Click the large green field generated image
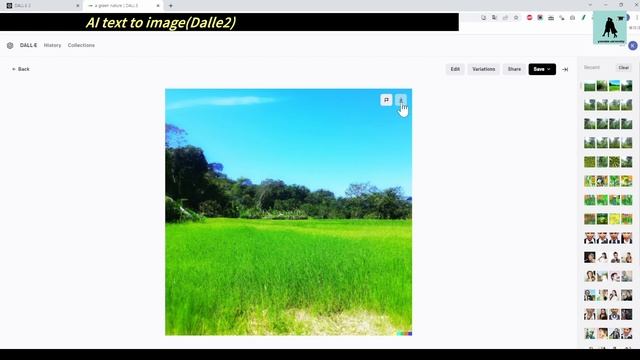Screen dimensions: 640x360 [x=288, y=212]
